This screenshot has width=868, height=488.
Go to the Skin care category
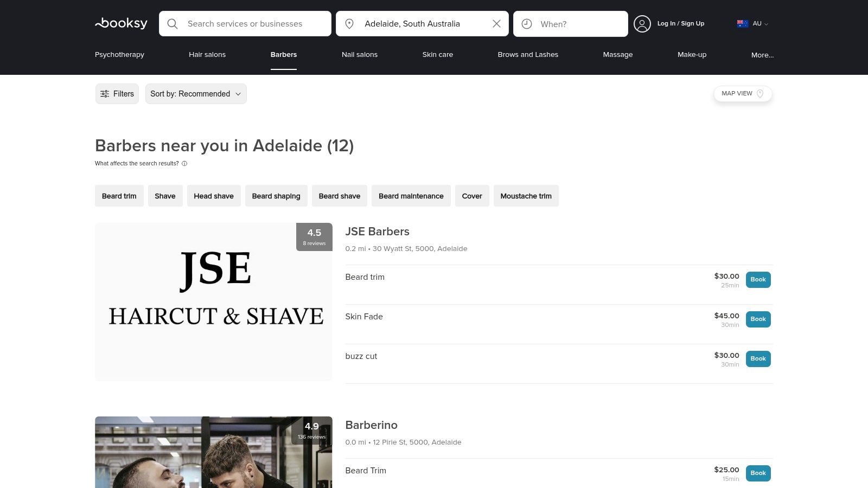click(x=438, y=55)
